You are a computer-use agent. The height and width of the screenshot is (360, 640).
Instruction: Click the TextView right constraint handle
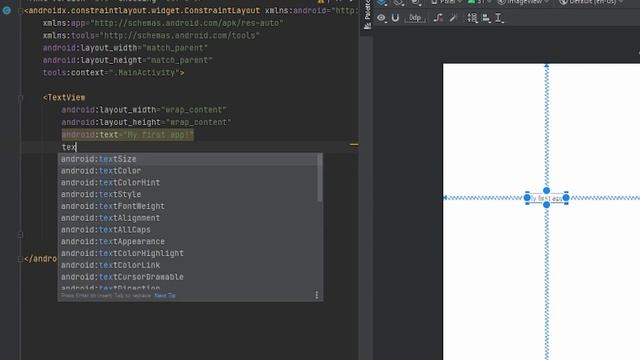pos(566,198)
